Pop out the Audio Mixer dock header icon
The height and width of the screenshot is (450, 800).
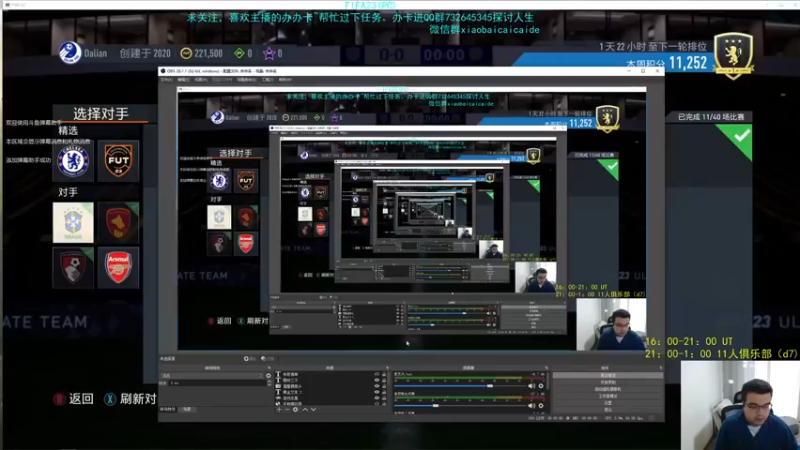(546, 368)
